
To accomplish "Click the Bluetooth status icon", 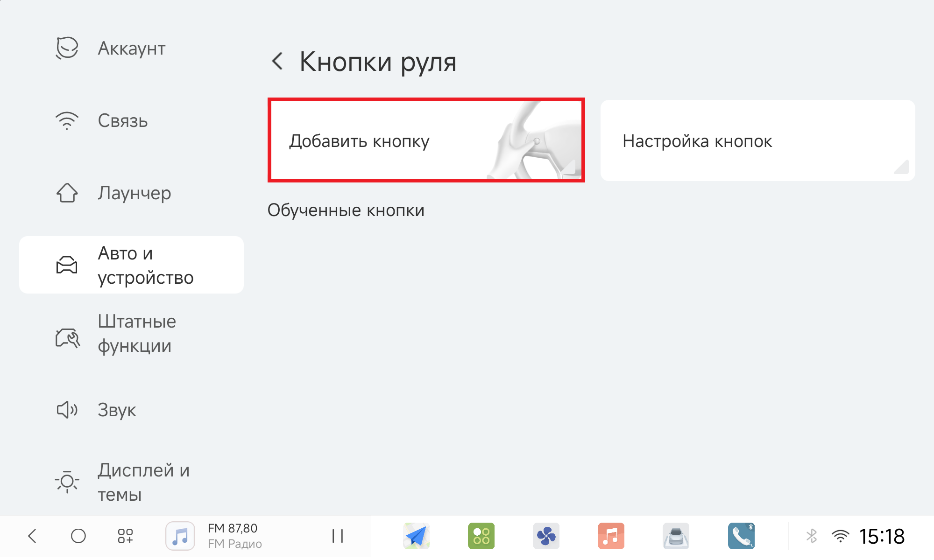I will pyautogui.click(x=812, y=536).
